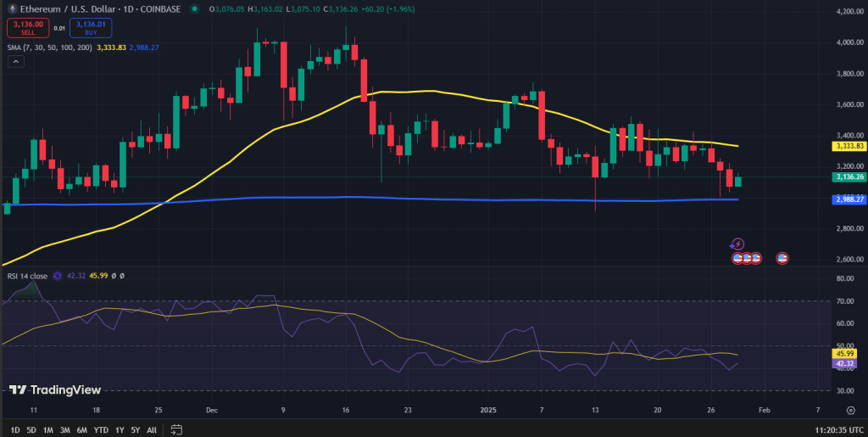Click the RSI value 42.32 in the legend
Image resolution: width=868 pixels, height=437 pixels.
tap(75, 275)
